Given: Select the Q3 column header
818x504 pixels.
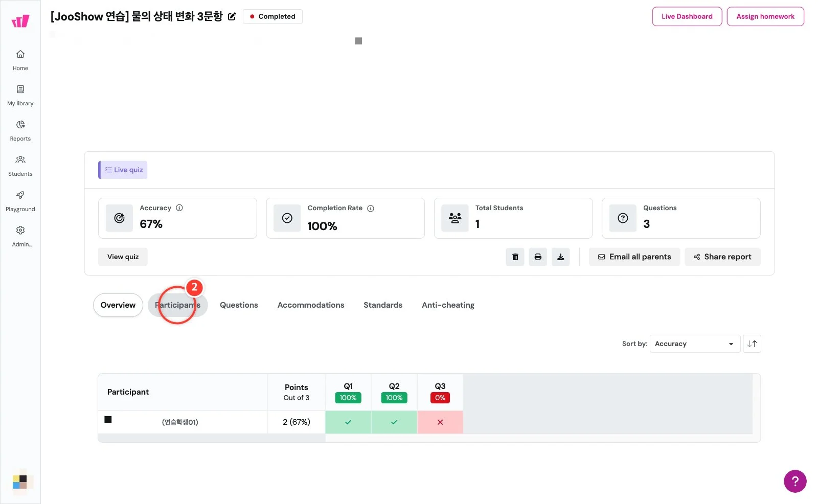Looking at the screenshot, I should [440, 392].
